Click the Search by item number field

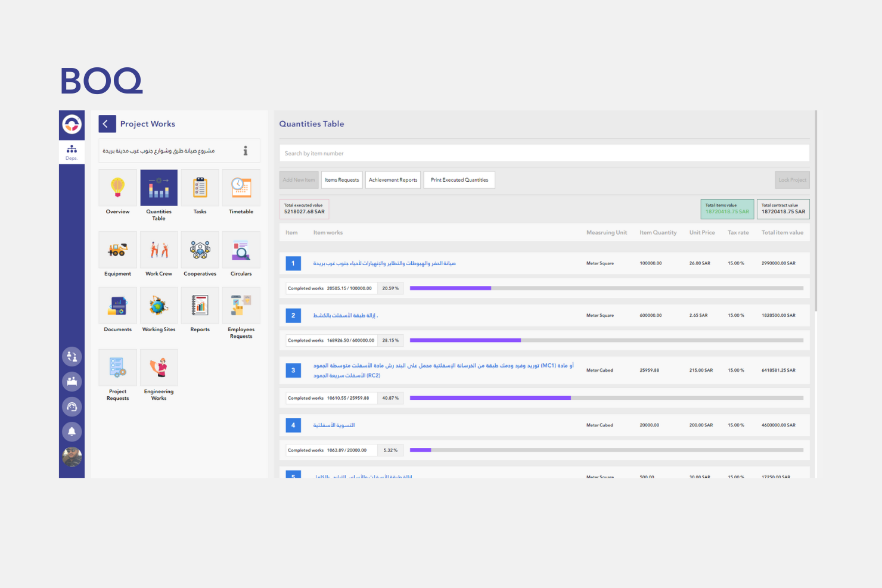(544, 153)
